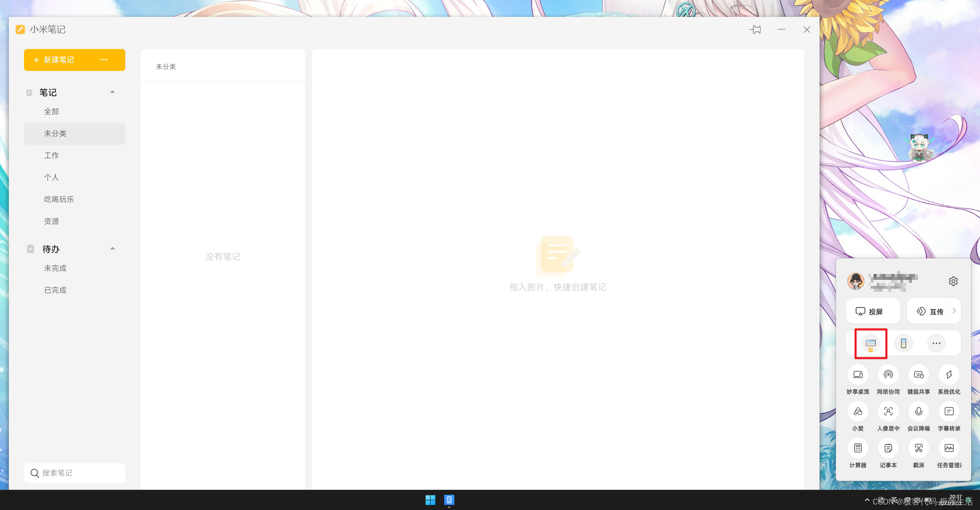
Task: Click the search magnifier icon
Action: pyautogui.click(x=35, y=473)
